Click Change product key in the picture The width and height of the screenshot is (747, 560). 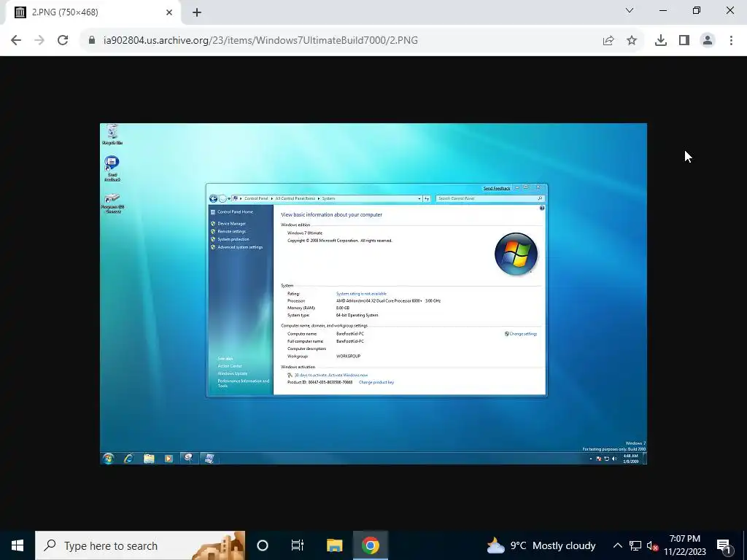coord(376,382)
